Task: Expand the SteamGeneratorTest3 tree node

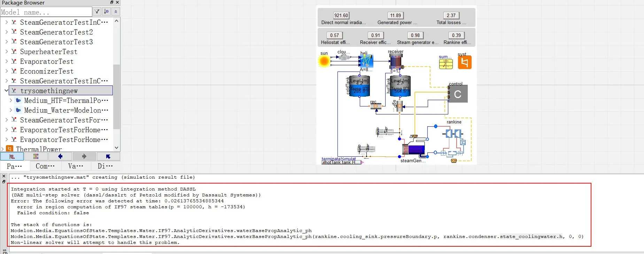Action: point(6,42)
